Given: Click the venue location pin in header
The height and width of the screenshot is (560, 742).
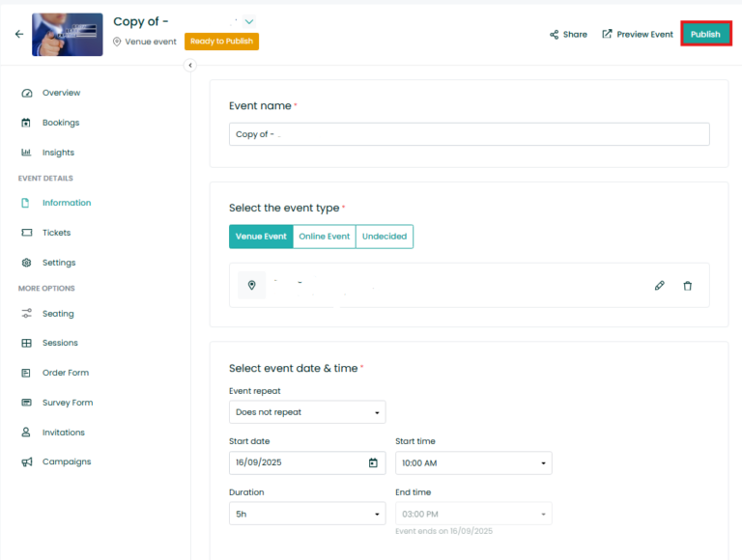Looking at the screenshot, I should point(117,42).
